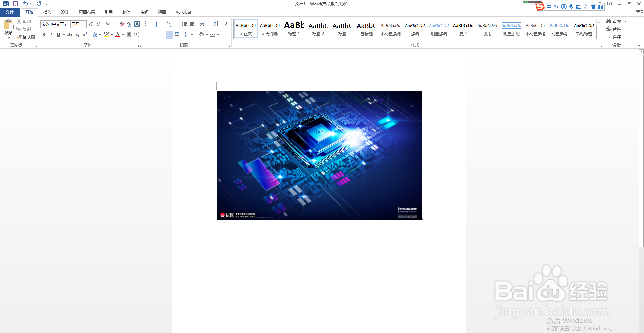Click the Sogou microphone voice input icon
Viewport: 644px width, 333px height.
(x=571, y=7)
